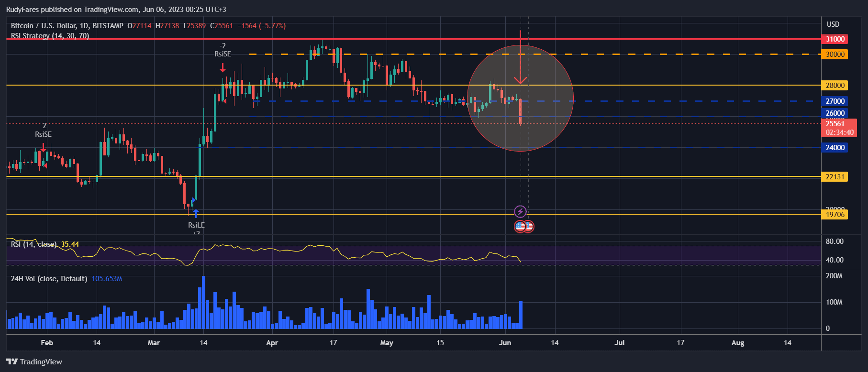Click red RsiSE down arrow in February
This screenshot has width=868, height=372.
click(x=43, y=147)
